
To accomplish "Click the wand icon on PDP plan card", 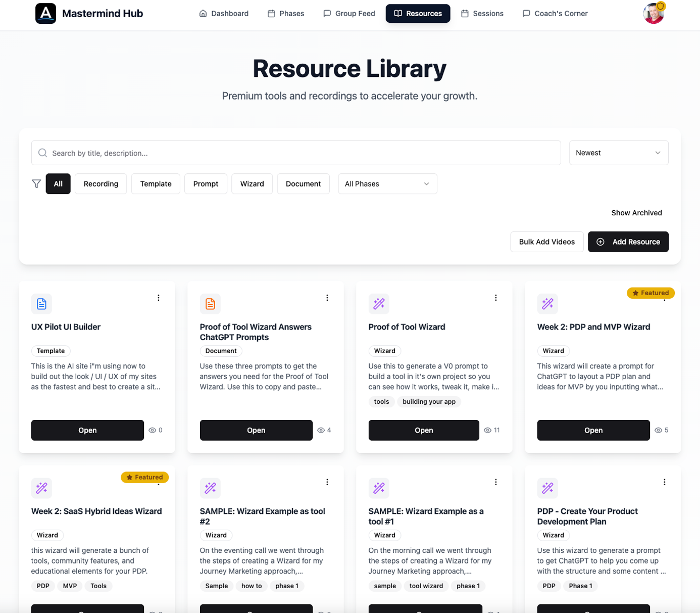I will [547, 488].
